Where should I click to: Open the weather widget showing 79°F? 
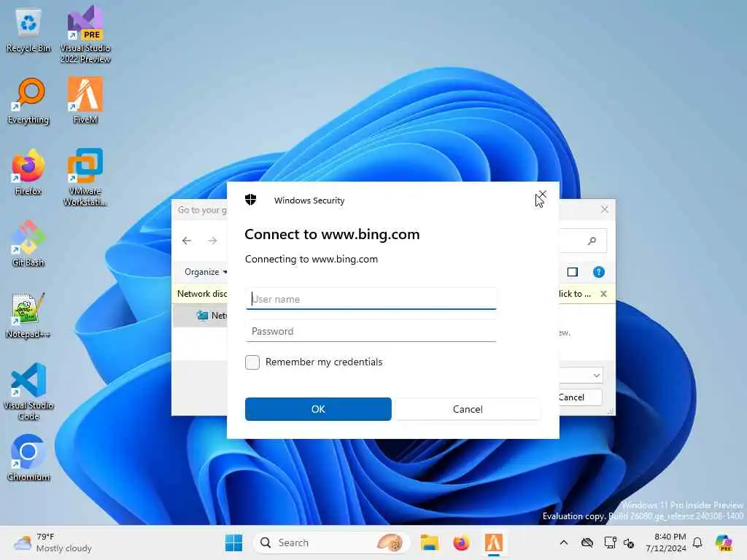[x=53, y=542]
